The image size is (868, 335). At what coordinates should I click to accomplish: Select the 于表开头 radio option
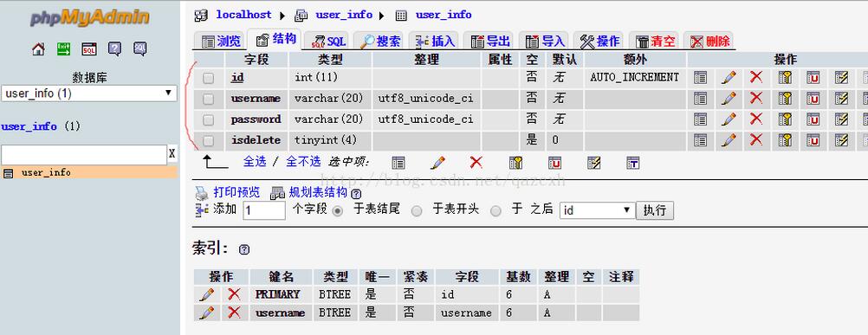pyautogui.click(x=417, y=210)
